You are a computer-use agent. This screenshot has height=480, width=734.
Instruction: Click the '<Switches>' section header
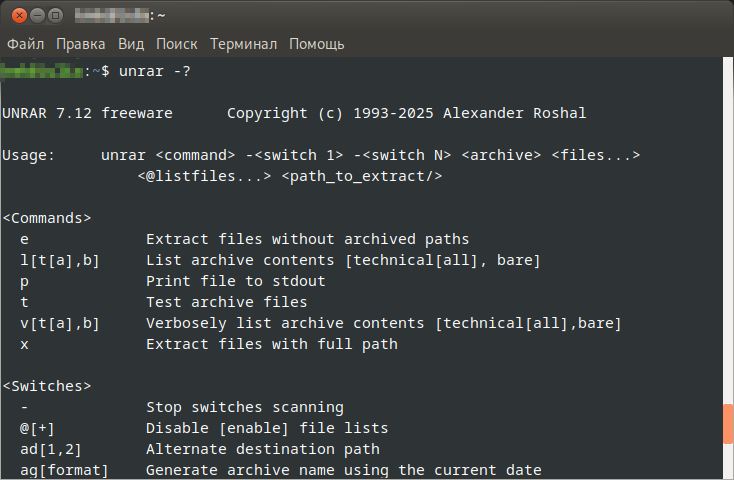(47, 386)
